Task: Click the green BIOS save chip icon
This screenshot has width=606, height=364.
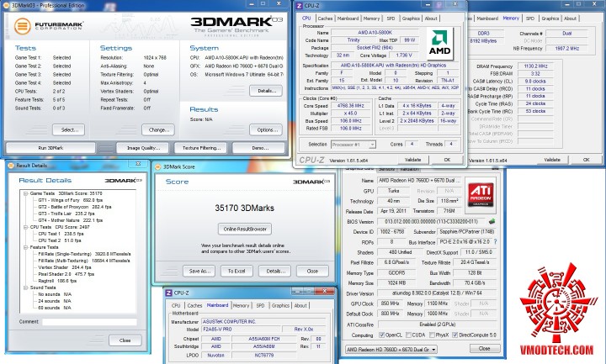Action: [492, 222]
